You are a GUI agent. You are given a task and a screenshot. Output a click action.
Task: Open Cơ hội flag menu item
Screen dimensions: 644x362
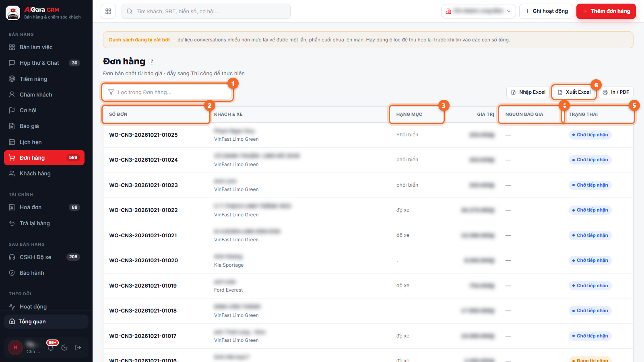pos(44,110)
